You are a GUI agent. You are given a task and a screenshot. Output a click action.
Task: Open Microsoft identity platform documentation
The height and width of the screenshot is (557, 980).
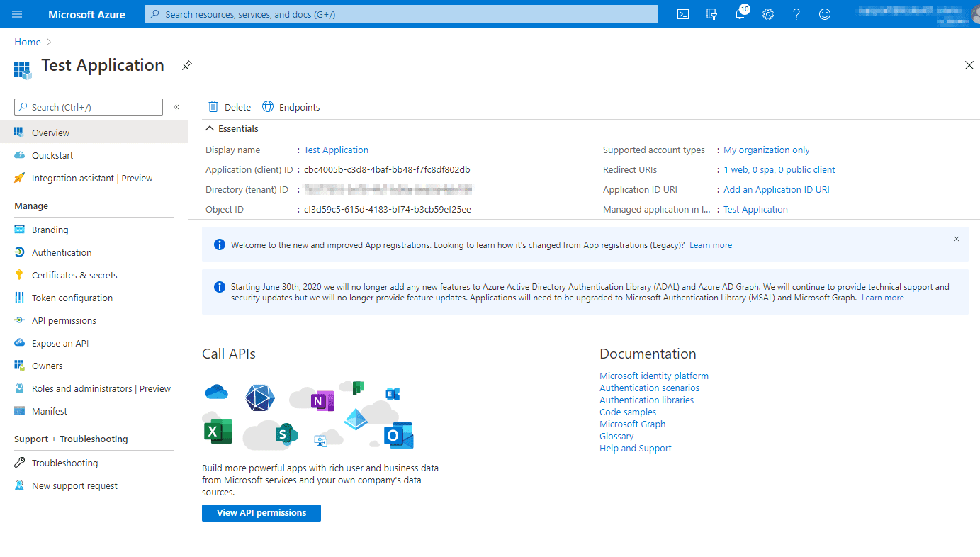(x=654, y=376)
